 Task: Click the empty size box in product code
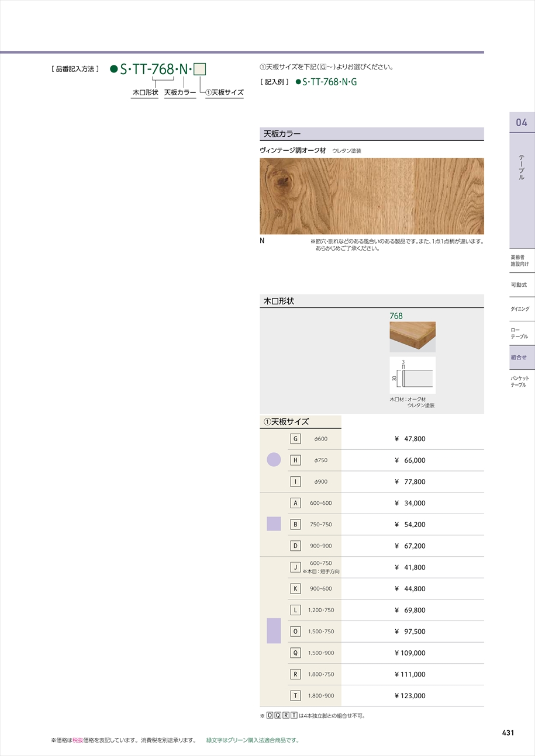pos(200,70)
